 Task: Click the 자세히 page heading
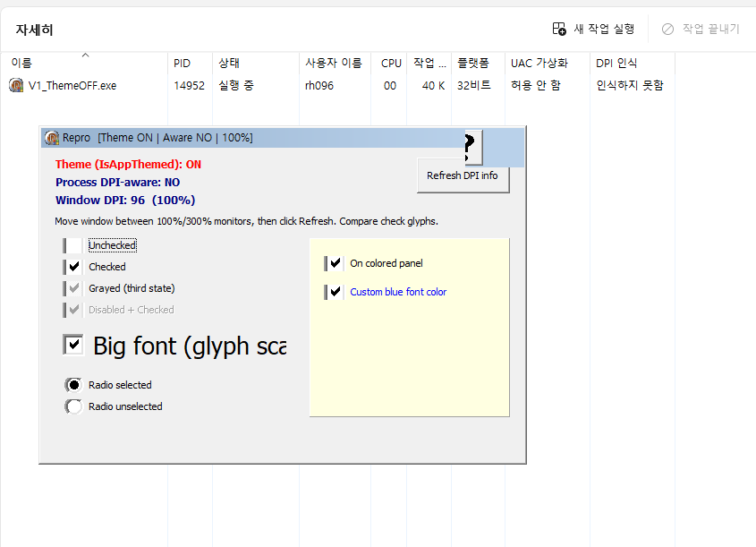click(34, 30)
